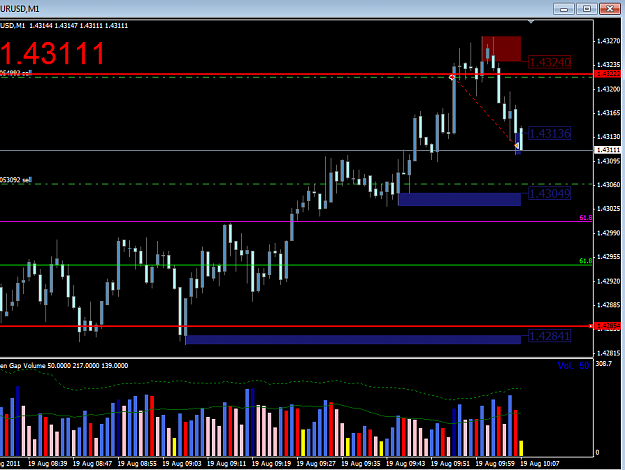Select the blue demand zone beside the 1.43049 label
Screen dimensions: 625x470
tap(460, 199)
